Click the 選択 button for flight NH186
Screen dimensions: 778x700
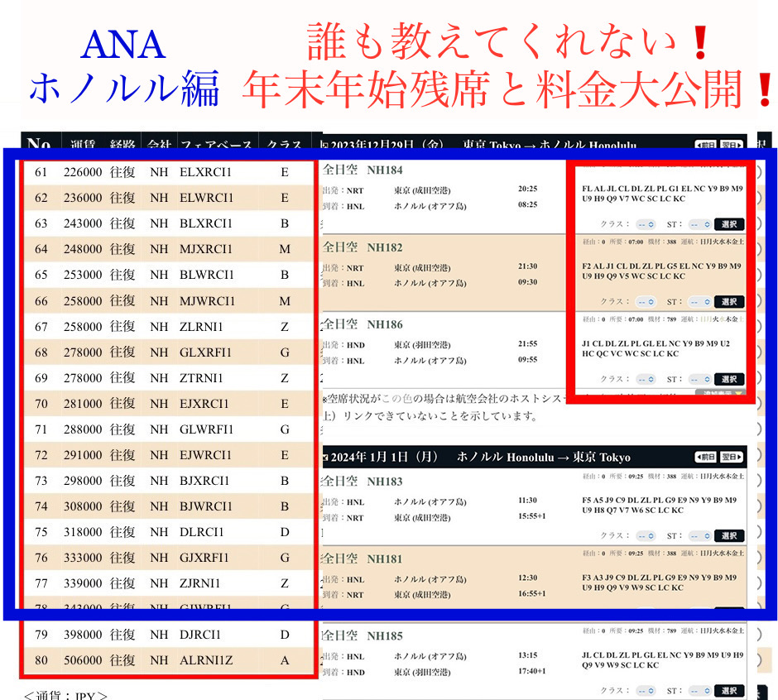(x=729, y=379)
